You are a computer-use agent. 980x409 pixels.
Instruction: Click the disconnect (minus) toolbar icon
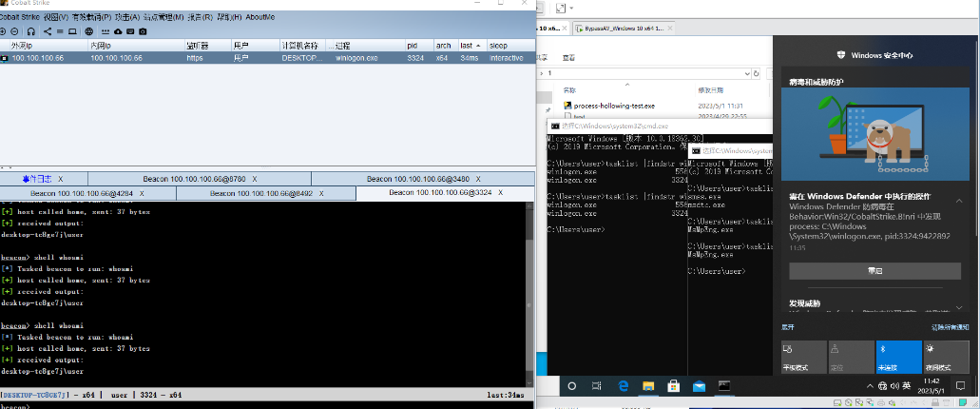[x=14, y=31]
